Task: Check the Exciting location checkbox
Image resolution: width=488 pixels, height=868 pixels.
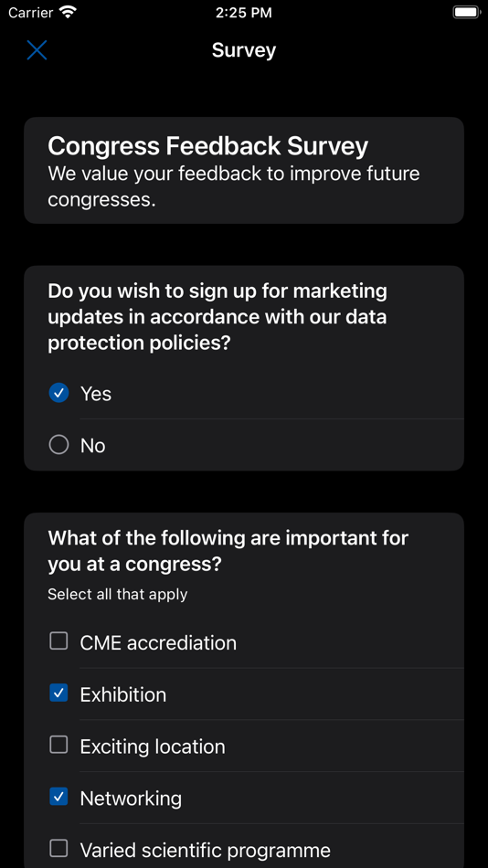Action: [x=58, y=745]
